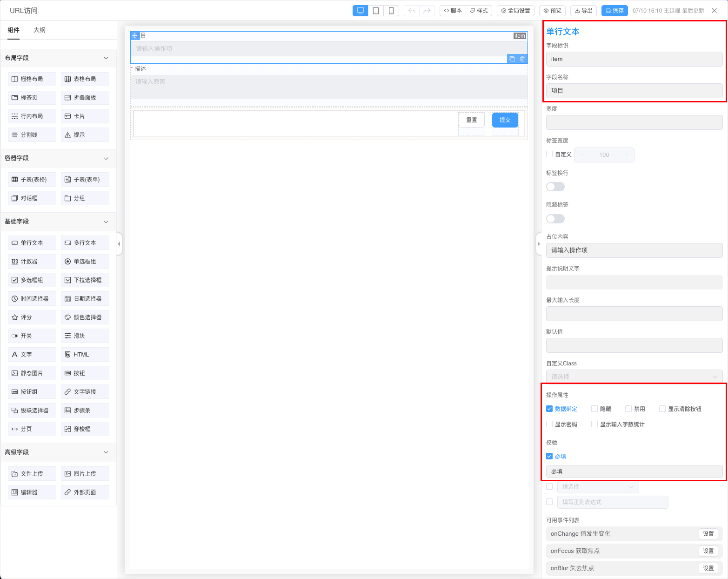The height and width of the screenshot is (579, 728).
Task: Select the 组件 tab
Action: pos(13,30)
